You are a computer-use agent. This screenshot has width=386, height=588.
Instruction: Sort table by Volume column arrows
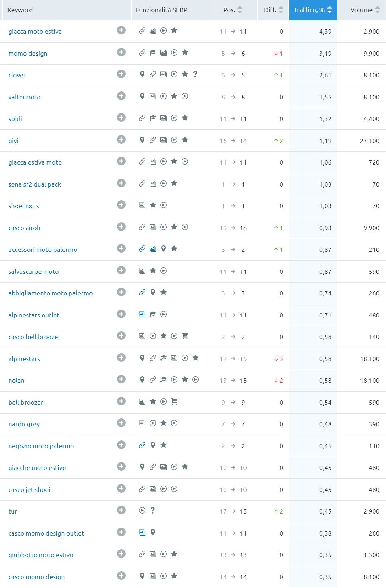pyautogui.click(x=377, y=10)
